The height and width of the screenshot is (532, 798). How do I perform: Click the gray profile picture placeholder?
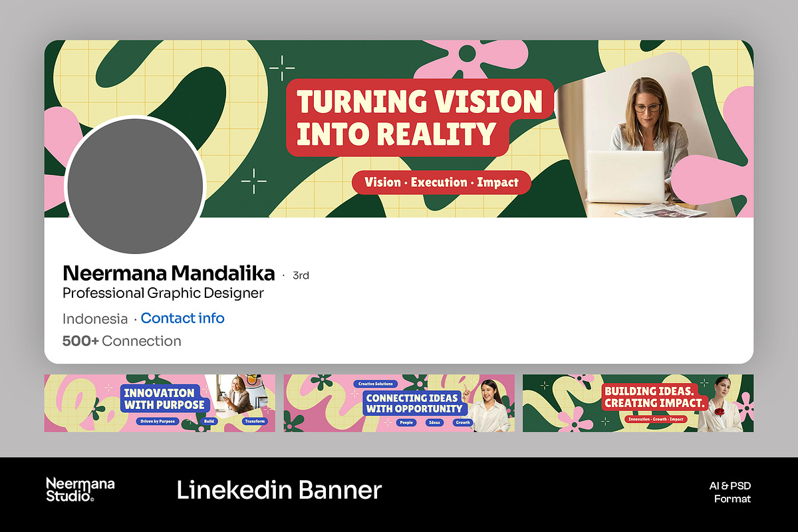(135, 186)
